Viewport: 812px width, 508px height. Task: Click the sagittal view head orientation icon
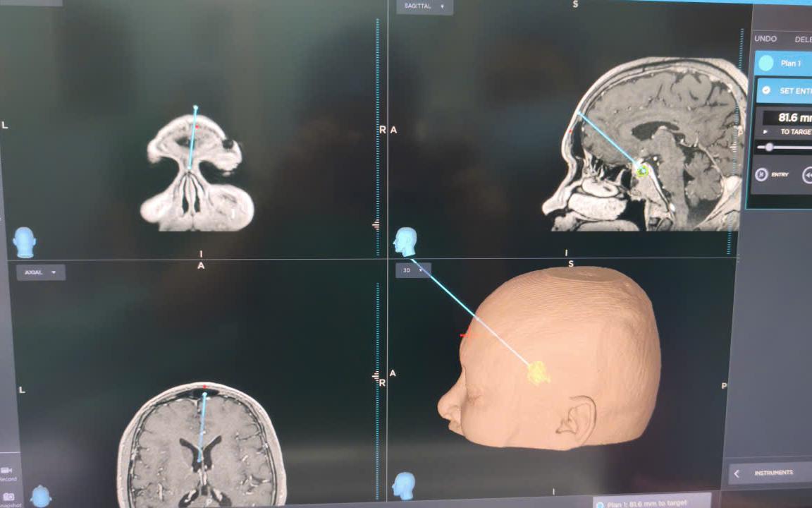(405, 241)
